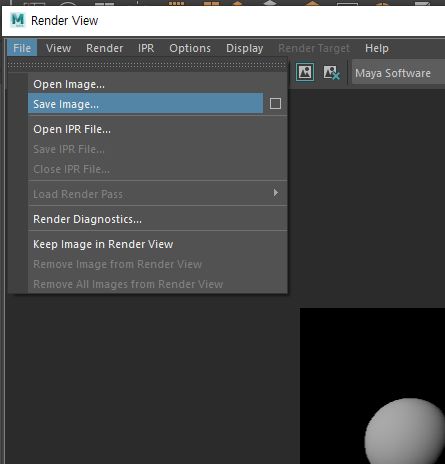This screenshot has height=464, width=445.
Task: Click the Remove Image toolbar icon
Action: 331,72
